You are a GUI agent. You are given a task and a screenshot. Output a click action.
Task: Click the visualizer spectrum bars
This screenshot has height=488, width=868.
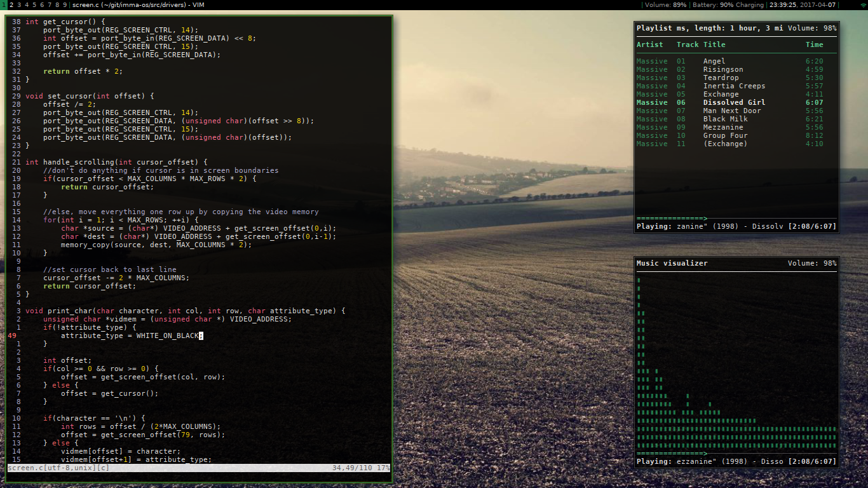[736, 362]
